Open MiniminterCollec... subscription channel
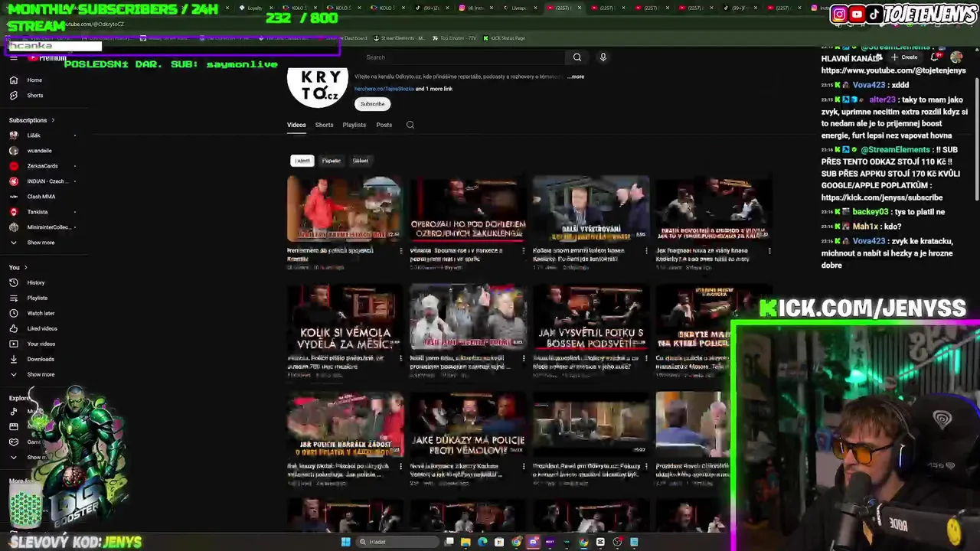Image resolution: width=980 pixels, height=551 pixels. point(47,227)
